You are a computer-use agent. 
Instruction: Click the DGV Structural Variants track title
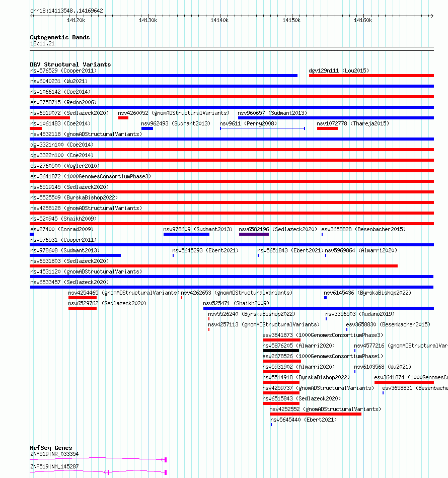click(70, 64)
